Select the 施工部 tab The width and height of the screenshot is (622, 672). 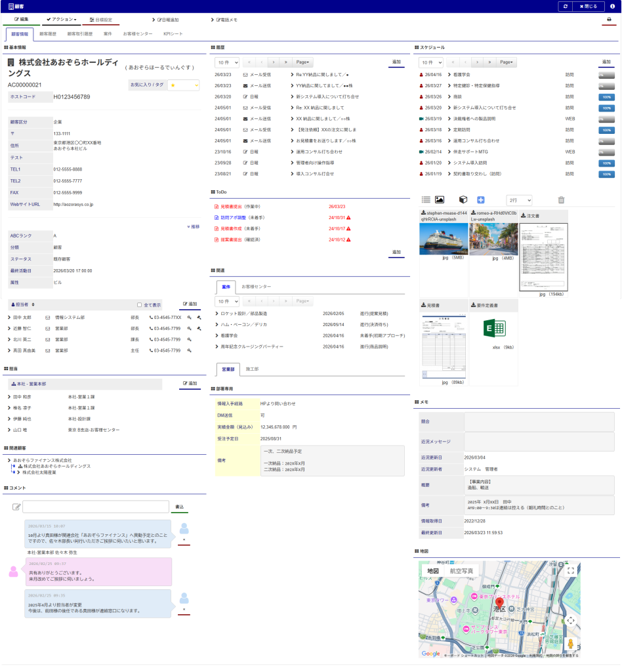click(x=252, y=369)
